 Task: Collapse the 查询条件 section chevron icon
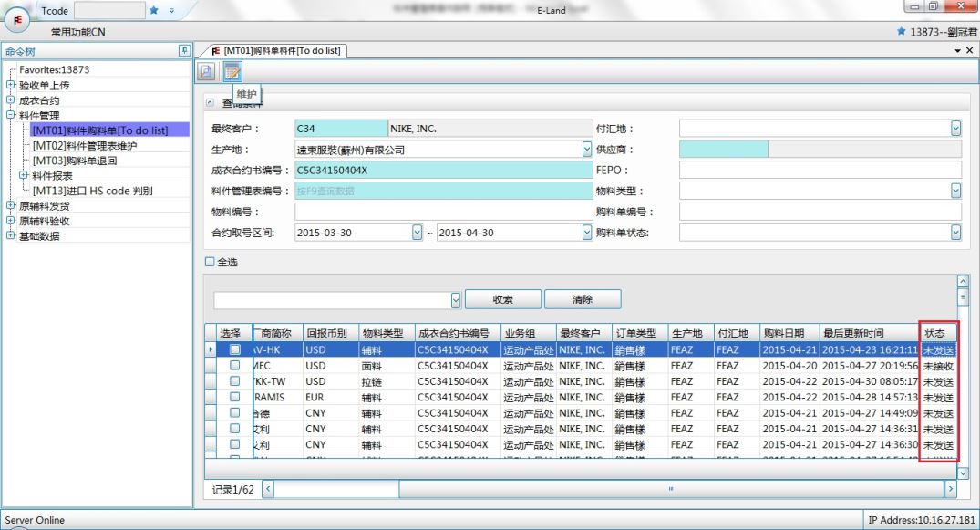click(210, 103)
